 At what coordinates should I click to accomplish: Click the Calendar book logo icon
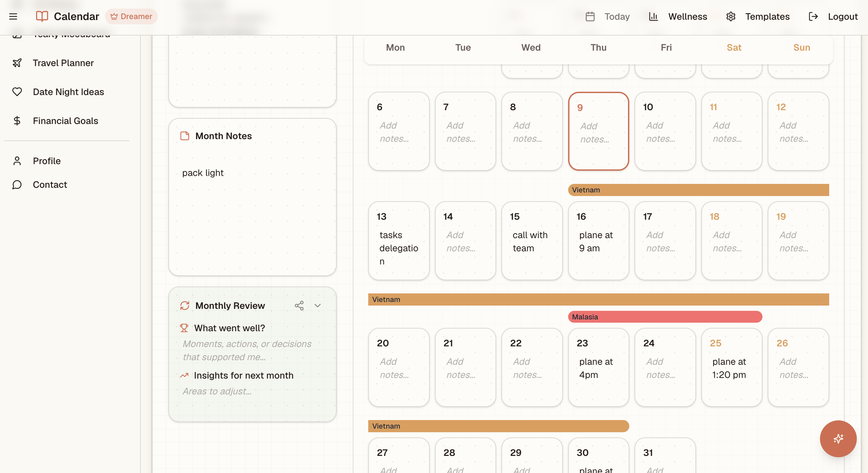(42, 16)
